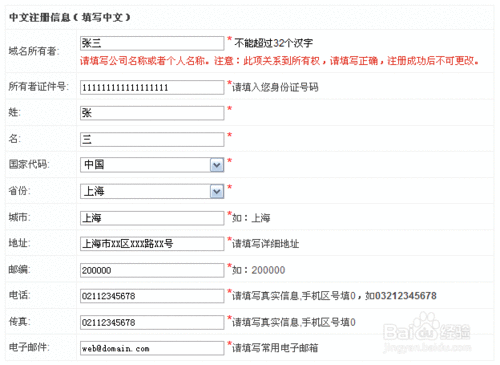Click the label 域名所有者:
The width and height of the screenshot is (500, 365).
click(34, 51)
